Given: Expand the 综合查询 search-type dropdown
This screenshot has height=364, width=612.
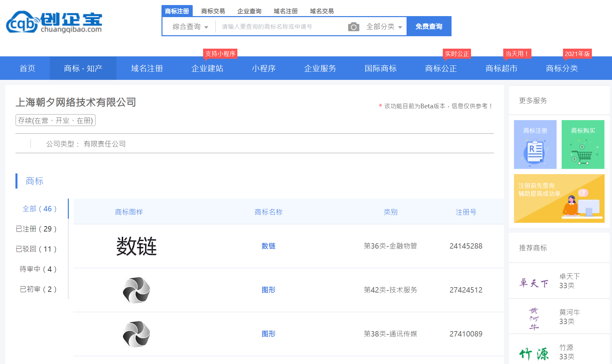Looking at the screenshot, I should pos(190,27).
